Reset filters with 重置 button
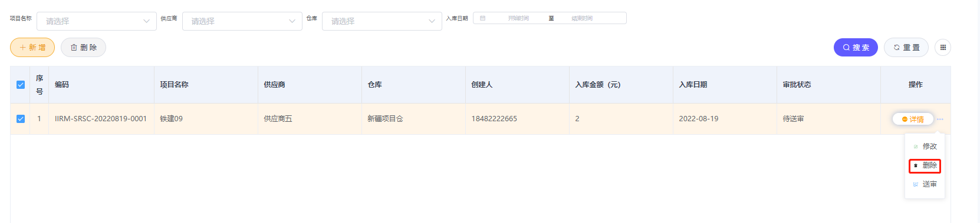980x223 pixels. (x=906, y=47)
